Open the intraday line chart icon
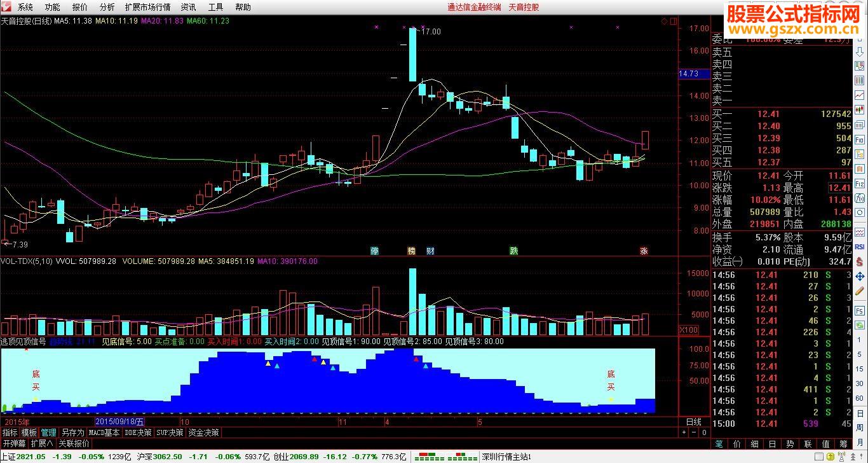The image size is (868, 463). [860, 95]
